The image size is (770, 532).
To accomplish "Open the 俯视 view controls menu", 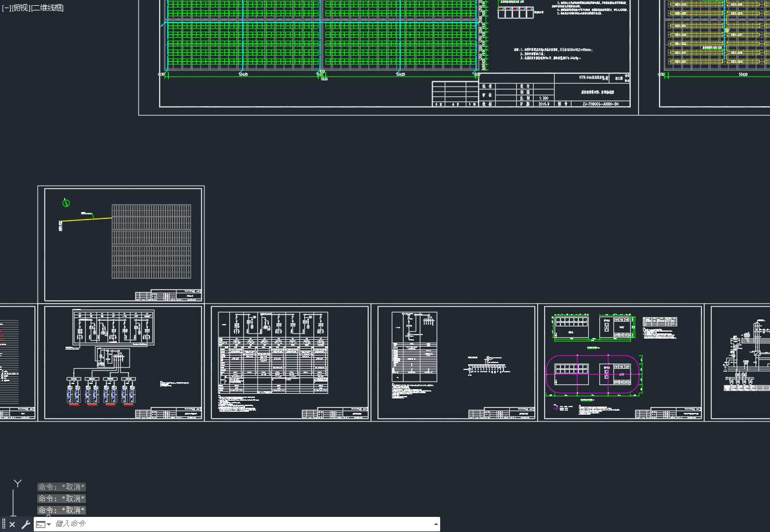I will point(21,8).
